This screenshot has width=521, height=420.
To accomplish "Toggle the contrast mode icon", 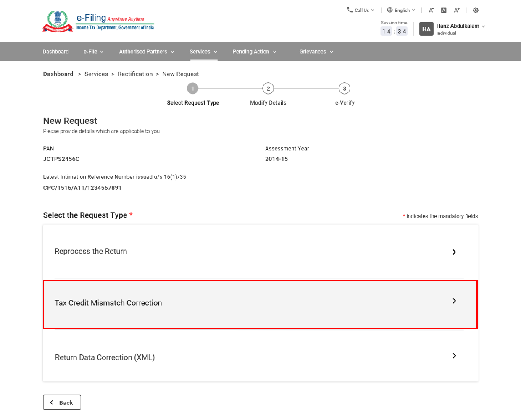I will (x=476, y=10).
